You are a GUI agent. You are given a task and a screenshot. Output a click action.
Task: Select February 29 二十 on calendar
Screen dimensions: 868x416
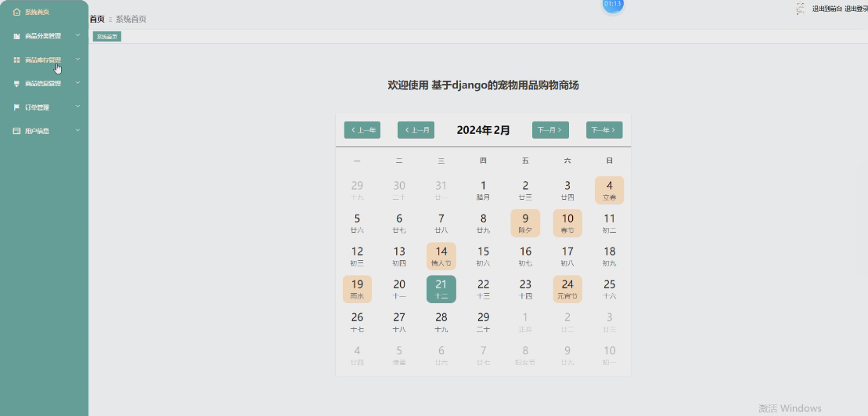[x=483, y=323]
